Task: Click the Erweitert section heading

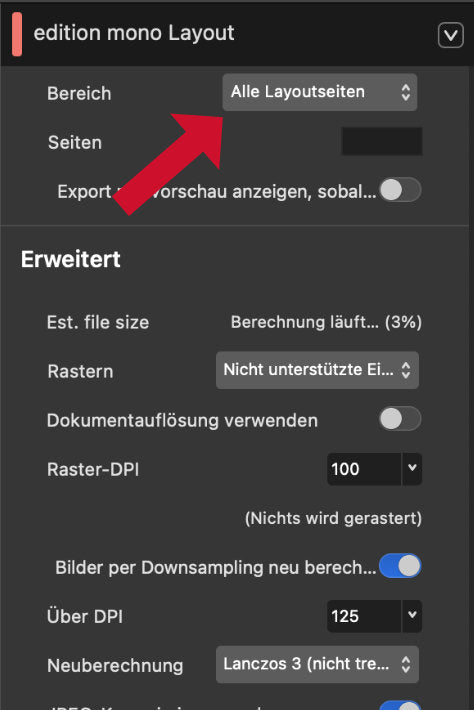Action: (71, 259)
